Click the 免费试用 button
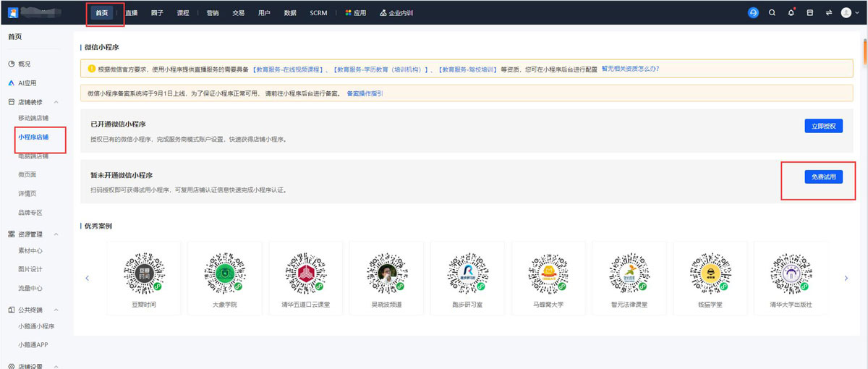 coord(823,177)
